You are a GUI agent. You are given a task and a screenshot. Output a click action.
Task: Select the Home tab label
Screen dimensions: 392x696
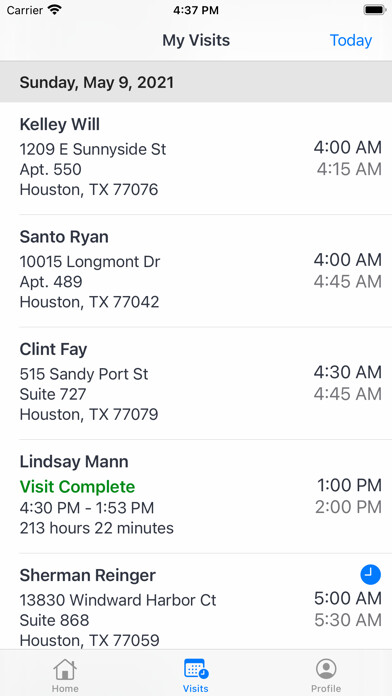coord(65,688)
